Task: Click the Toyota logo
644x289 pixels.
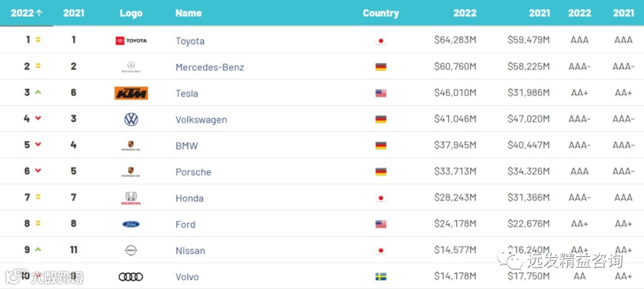Action: [131, 41]
